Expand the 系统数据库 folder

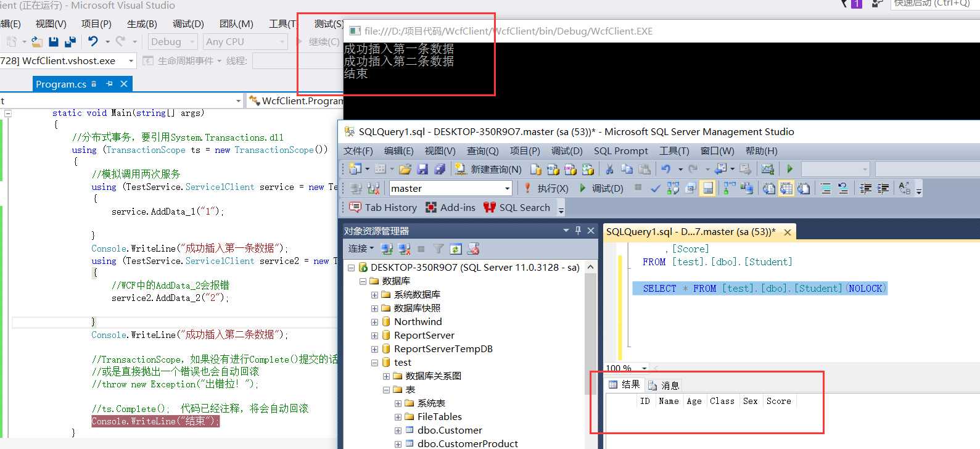pos(374,295)
